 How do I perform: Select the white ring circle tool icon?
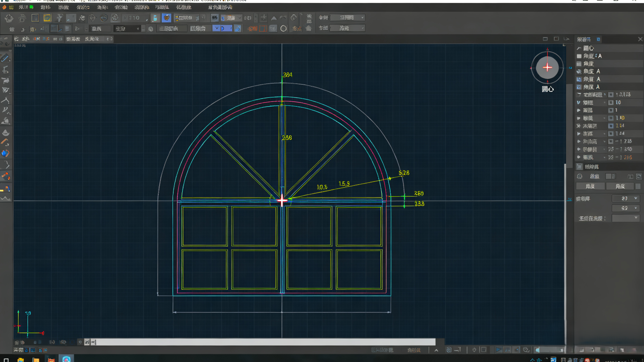283,29
